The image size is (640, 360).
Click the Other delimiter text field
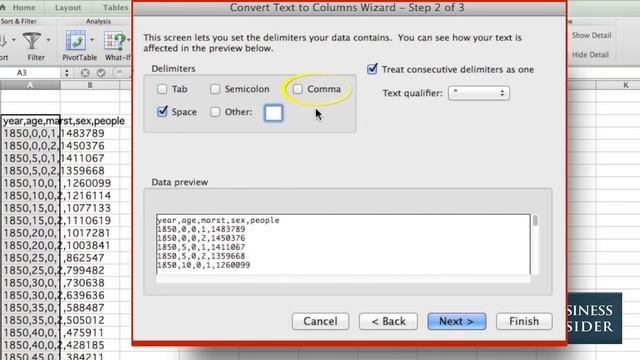tap(273, 113)
